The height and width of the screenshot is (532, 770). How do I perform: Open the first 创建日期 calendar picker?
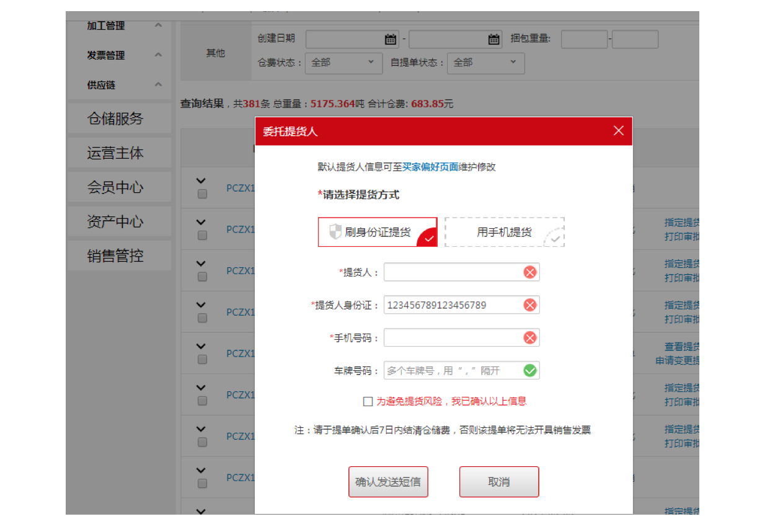391,40
